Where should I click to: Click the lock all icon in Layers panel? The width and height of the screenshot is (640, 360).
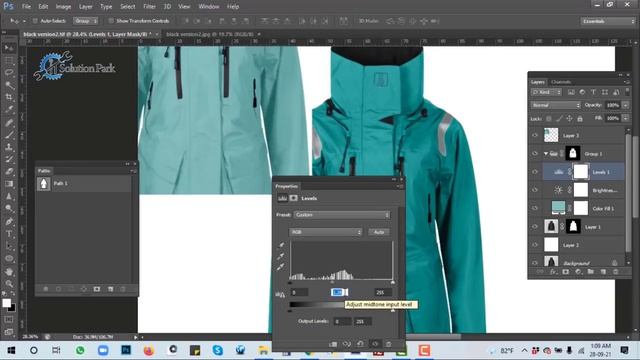coord(580,119)
